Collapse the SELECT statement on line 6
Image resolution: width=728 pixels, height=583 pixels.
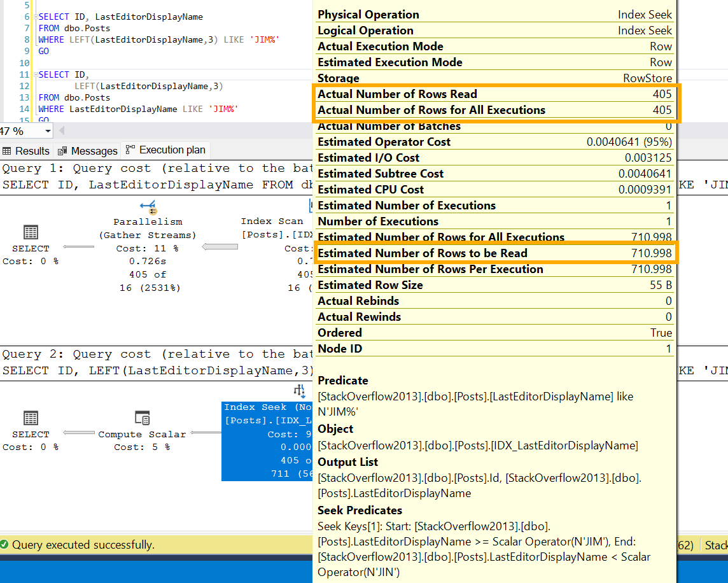click(x=36, y=17)
